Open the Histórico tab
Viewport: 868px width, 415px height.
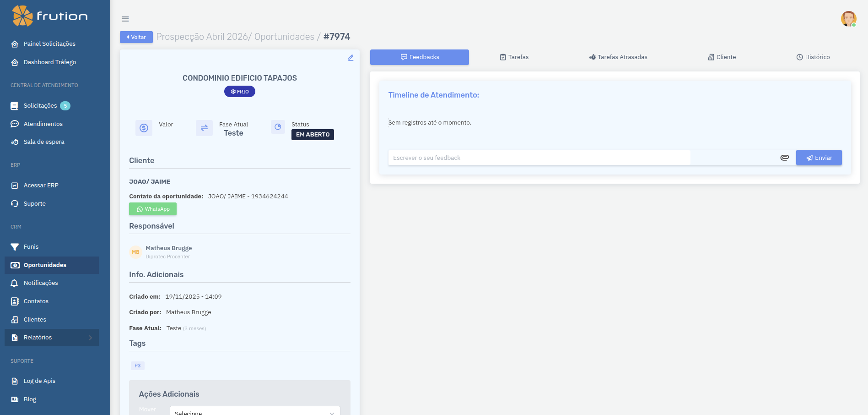813,57
